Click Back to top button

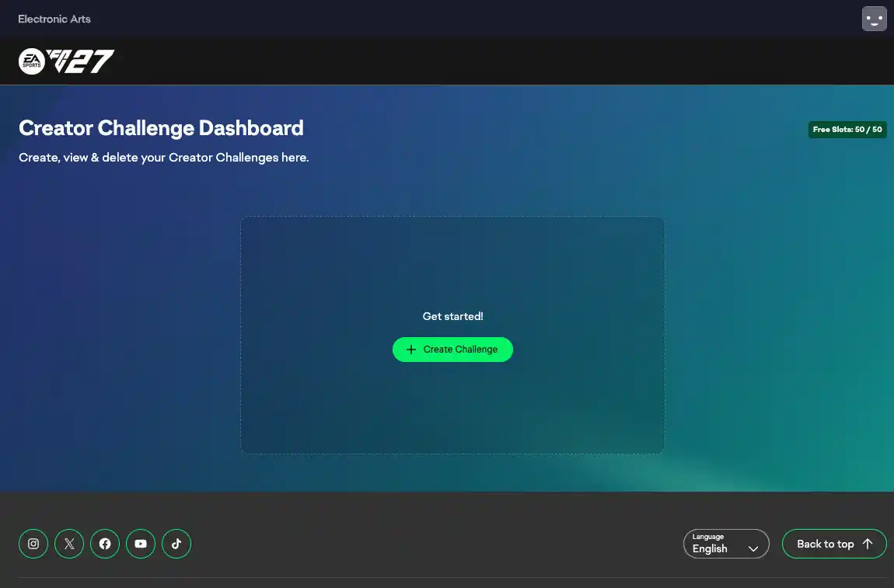coord(834,544)
